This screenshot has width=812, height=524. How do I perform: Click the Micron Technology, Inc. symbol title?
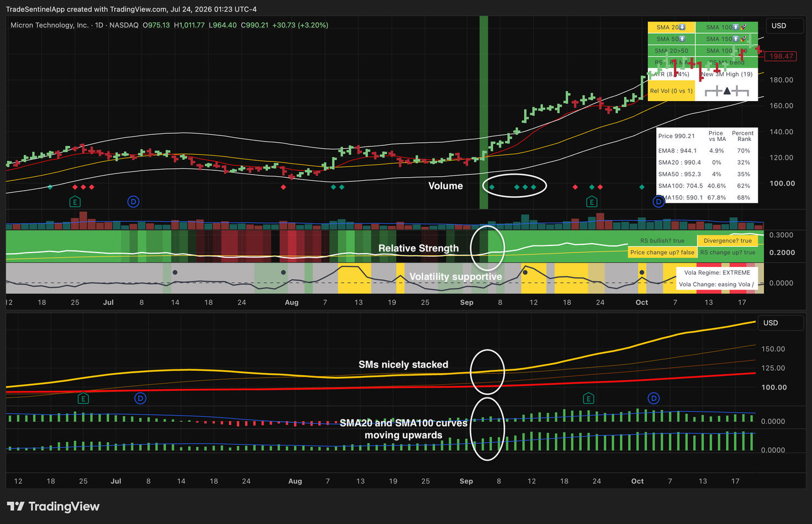[50, 25]
